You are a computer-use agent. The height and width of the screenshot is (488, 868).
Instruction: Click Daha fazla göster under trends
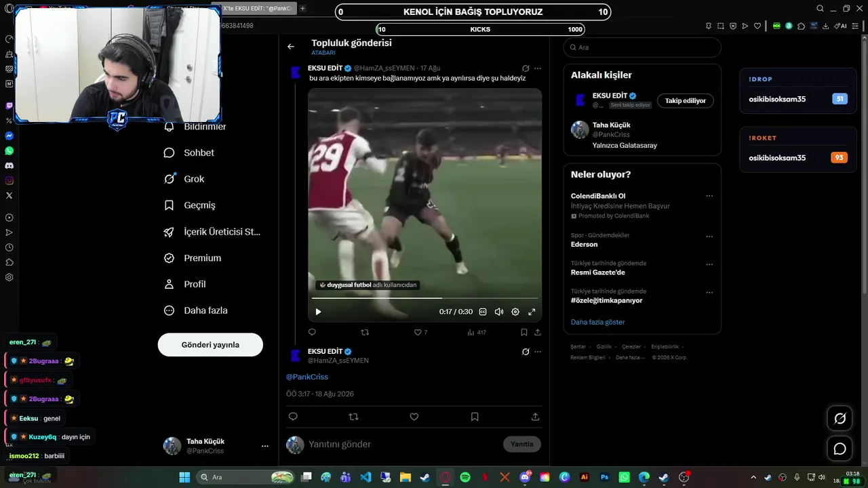click(597, 322)
